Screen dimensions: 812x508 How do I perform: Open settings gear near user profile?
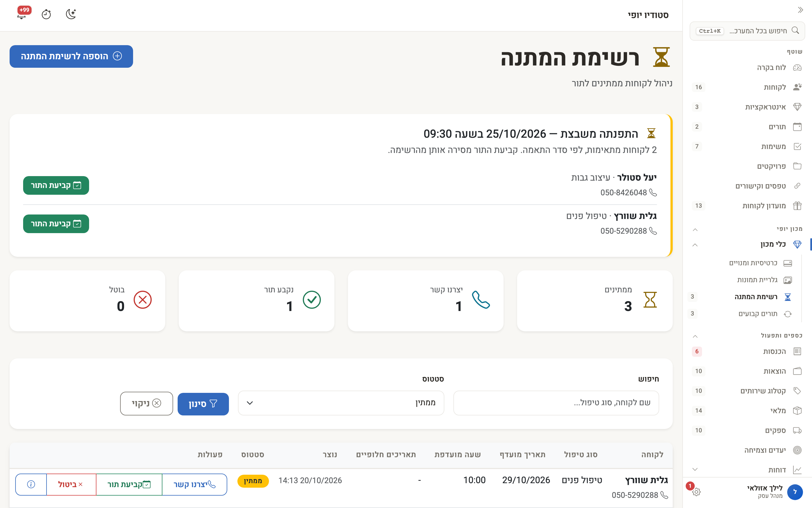pos(696,492)
